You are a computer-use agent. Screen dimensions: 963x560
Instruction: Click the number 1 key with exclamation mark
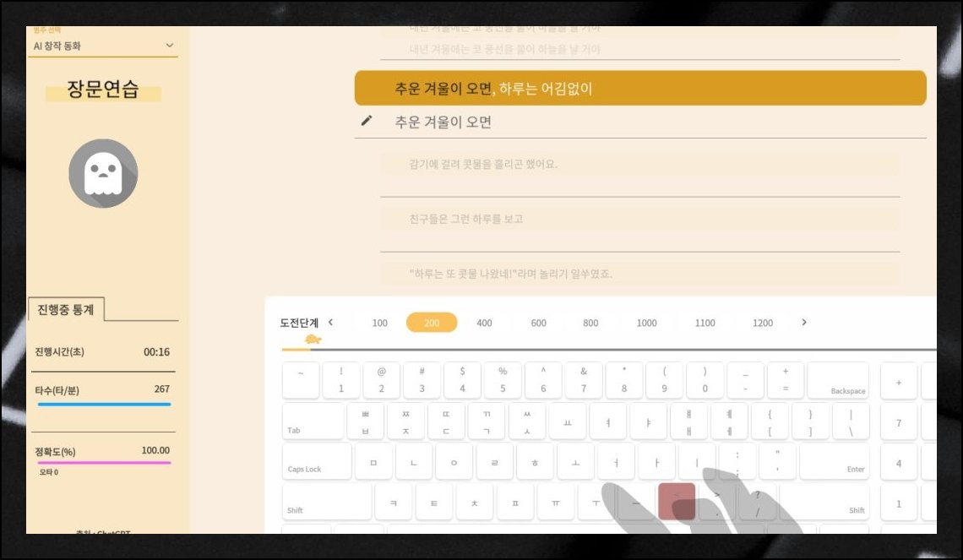[341, 380]
